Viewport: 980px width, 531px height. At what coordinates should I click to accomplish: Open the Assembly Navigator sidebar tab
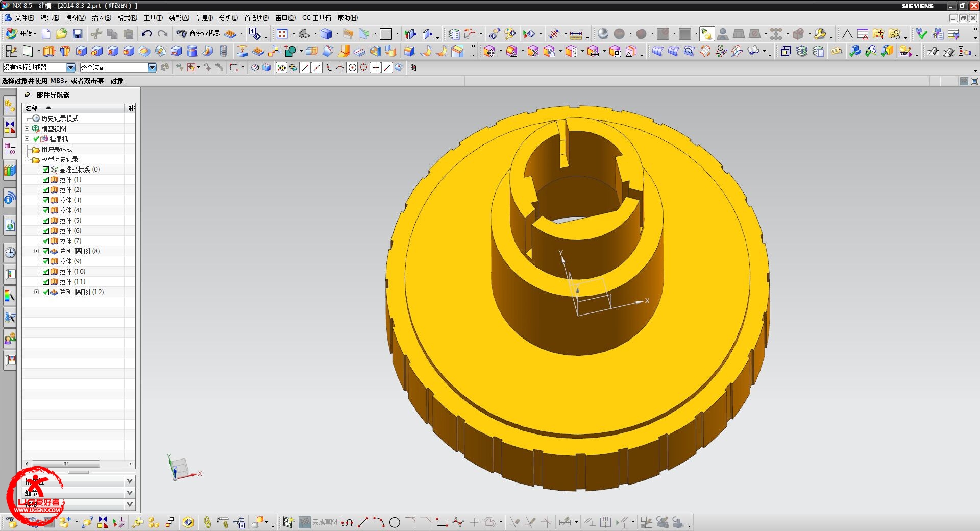[x=10, y=106]
